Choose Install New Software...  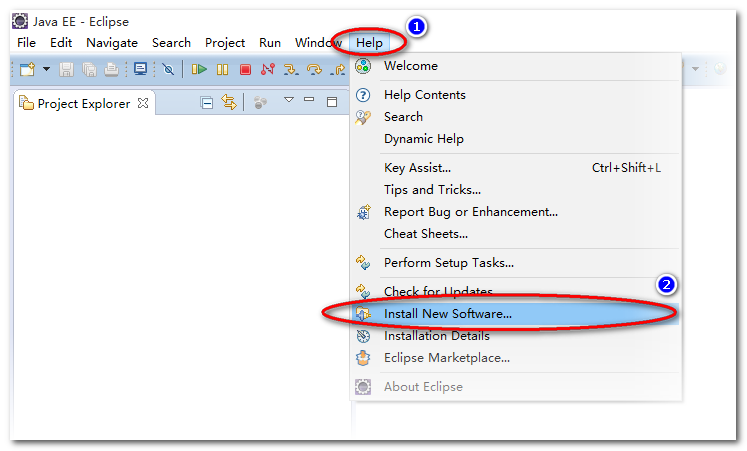coord(516,313)
